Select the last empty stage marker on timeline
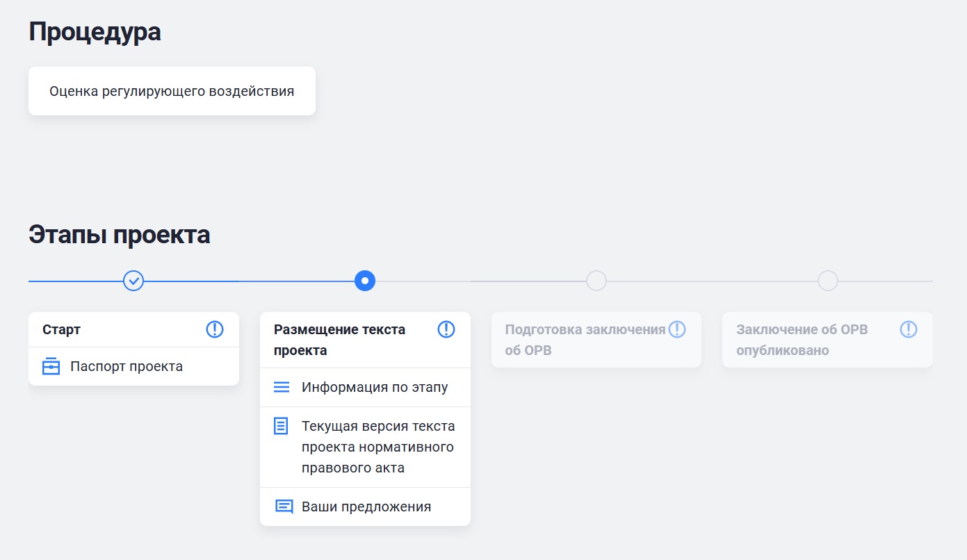The width and height of the screenshot is (967, 560). 828,281
